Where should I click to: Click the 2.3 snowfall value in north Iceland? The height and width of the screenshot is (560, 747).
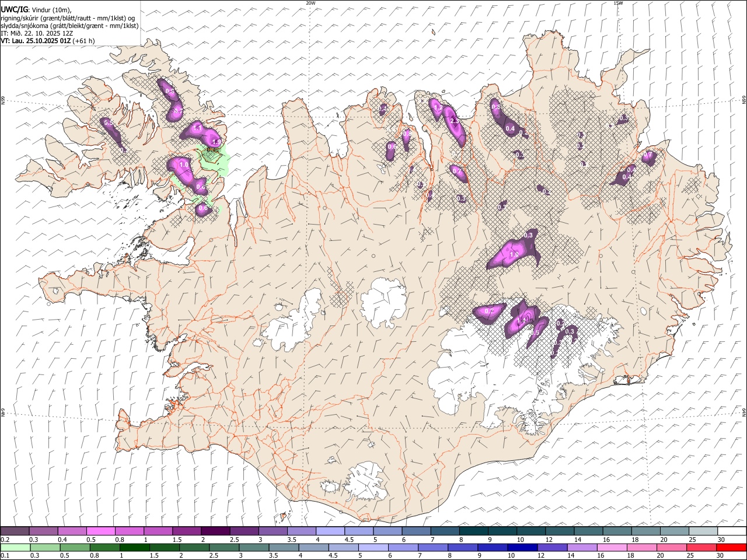[455, 121]
